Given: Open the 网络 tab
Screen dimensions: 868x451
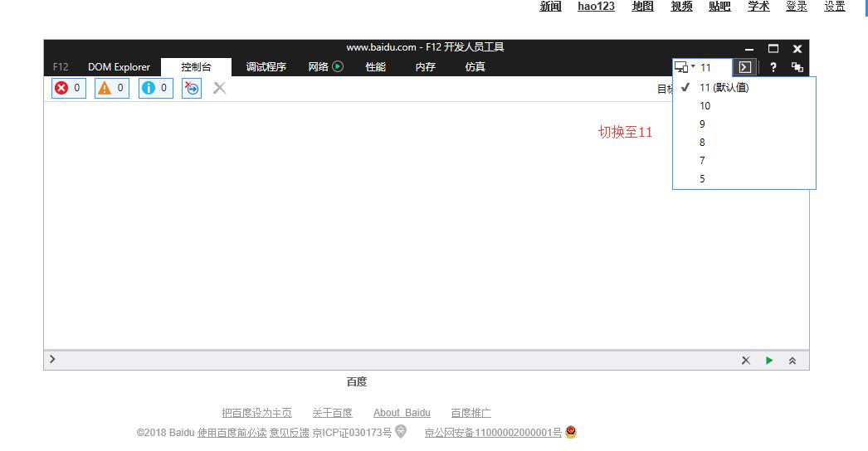Looking at the screenshot, I should point(319,67).
